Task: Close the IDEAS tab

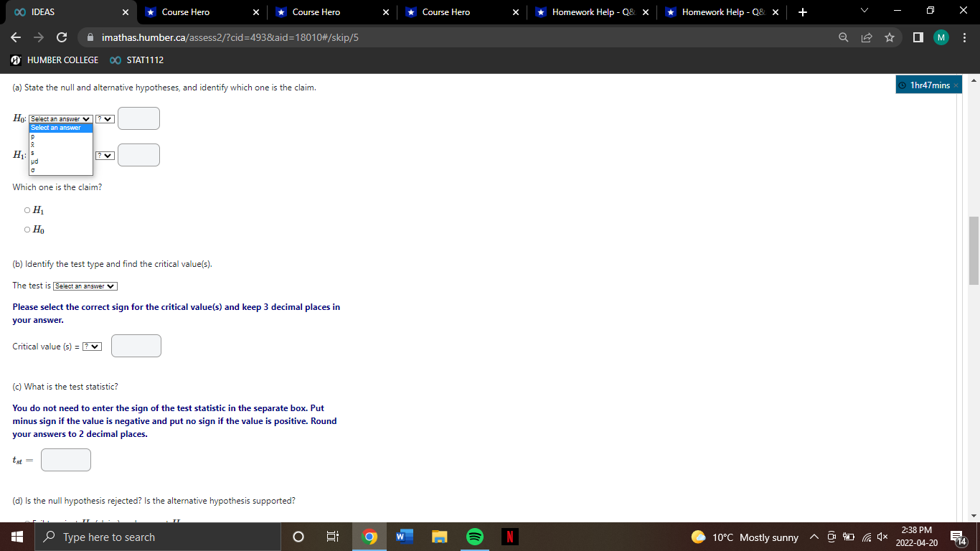Action: [126, 12]
